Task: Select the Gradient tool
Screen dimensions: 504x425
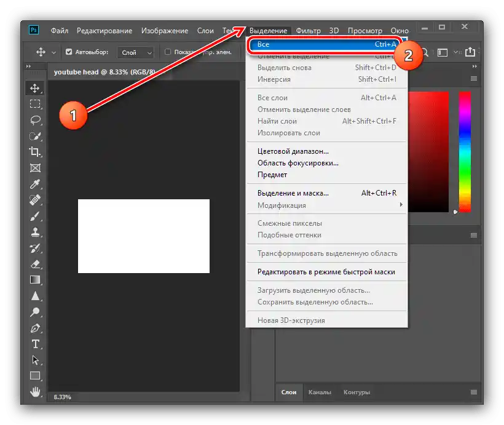Action: coord(35,280)
